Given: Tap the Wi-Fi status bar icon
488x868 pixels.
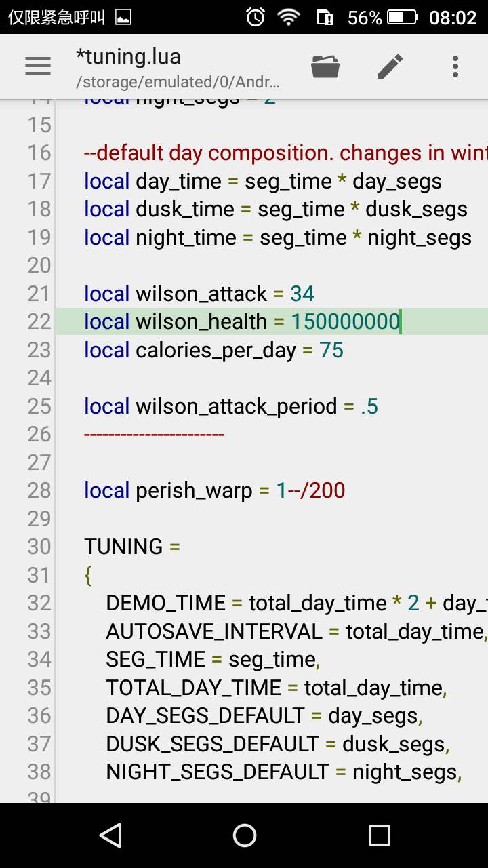Looking at the screenshot, I should pos(289,17).
